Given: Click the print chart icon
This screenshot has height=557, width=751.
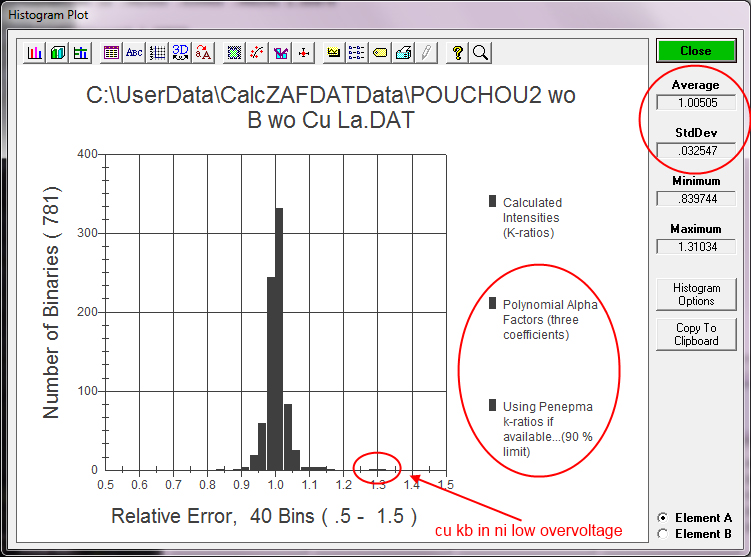Looking at the screenshot, I should [x=404, y=52].
